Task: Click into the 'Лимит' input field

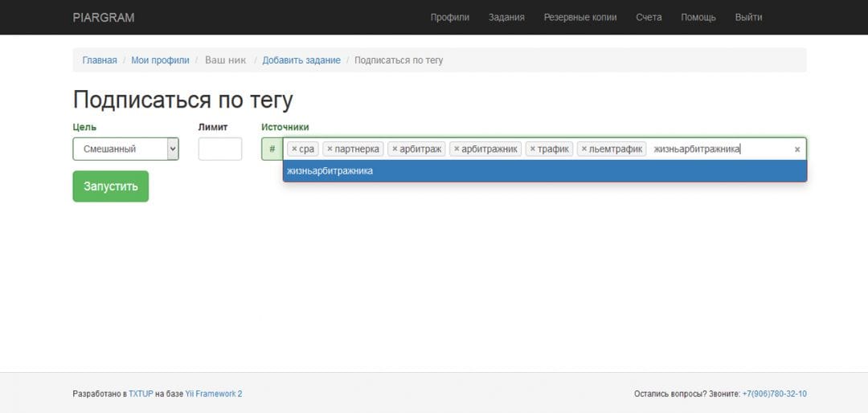Action: [219, 149]
